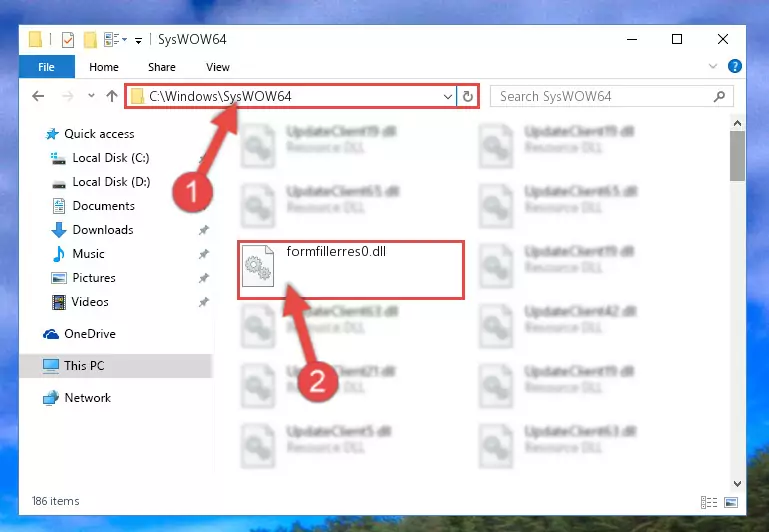Switch to the View ribbon tab
The image size is (769, 532).
click(218, 67)
